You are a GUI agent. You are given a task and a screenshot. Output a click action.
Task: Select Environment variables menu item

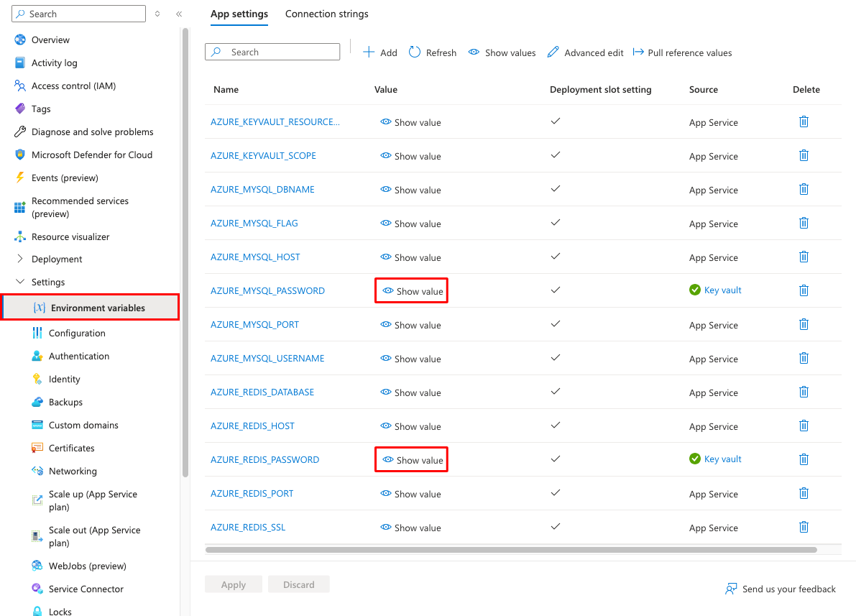tap(91, 308)
